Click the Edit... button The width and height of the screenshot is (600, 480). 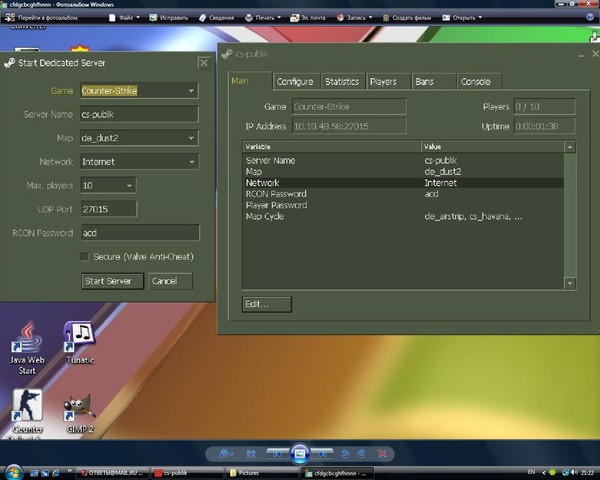tap(266, 304)
